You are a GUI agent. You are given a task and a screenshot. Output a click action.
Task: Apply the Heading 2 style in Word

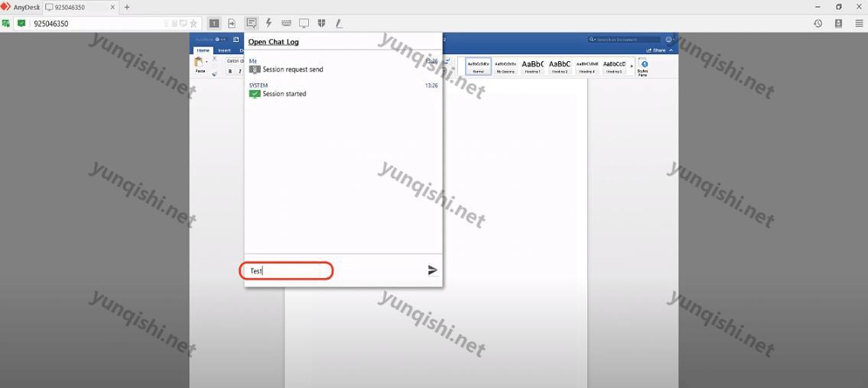560,66
